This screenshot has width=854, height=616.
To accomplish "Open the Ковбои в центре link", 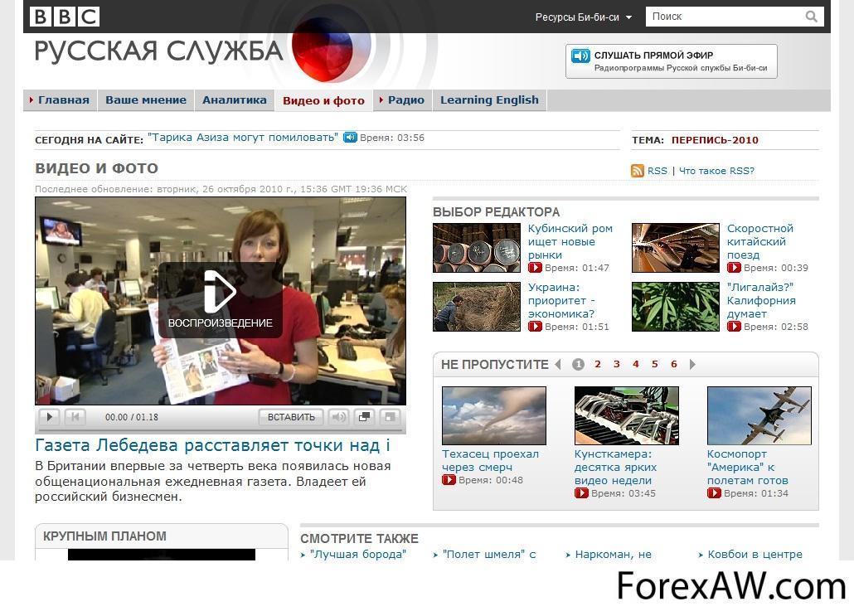I will pos(755,554).
